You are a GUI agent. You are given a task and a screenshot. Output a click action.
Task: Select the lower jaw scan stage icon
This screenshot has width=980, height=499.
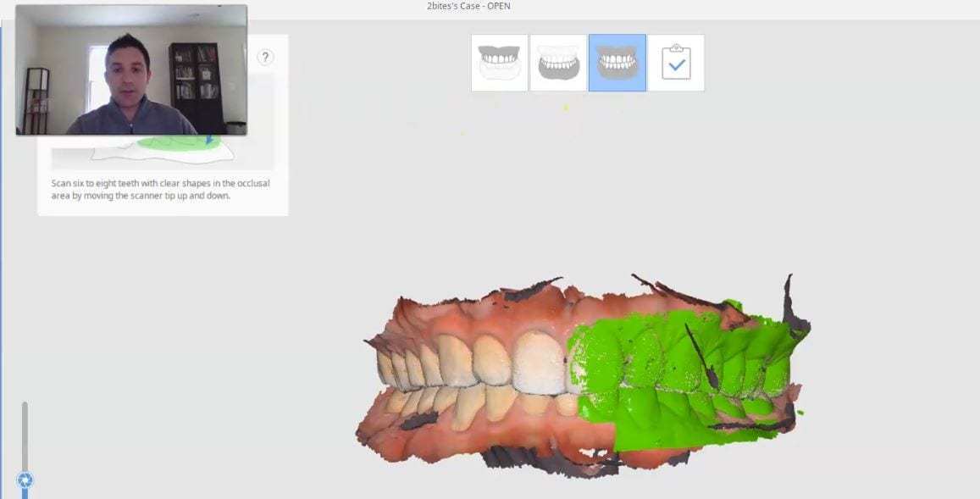pos(558,63)
